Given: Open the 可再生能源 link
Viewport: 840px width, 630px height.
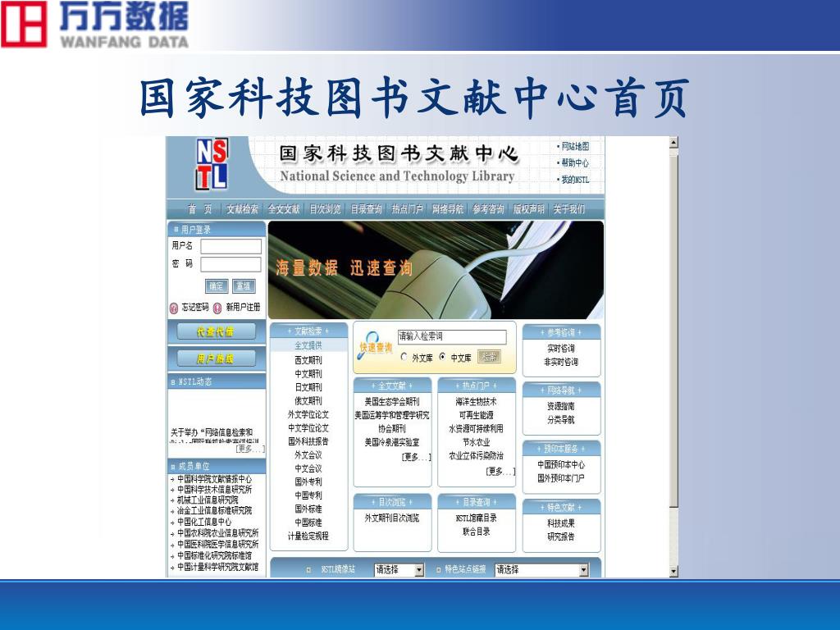Looking at the screenshot, I should (x=477, y=415).
